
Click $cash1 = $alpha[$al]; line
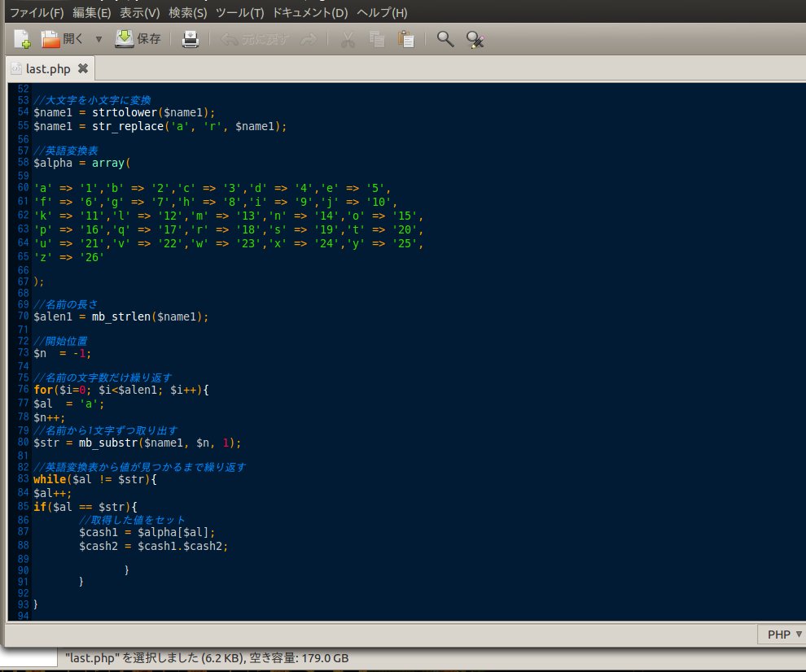coord(147,532)
